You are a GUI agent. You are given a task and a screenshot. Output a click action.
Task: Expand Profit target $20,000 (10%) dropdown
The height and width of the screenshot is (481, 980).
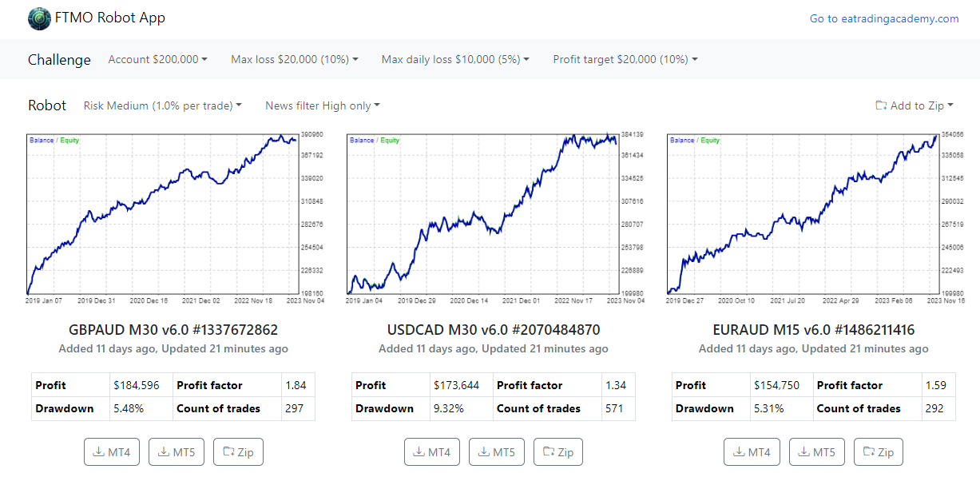click(625, 59)
